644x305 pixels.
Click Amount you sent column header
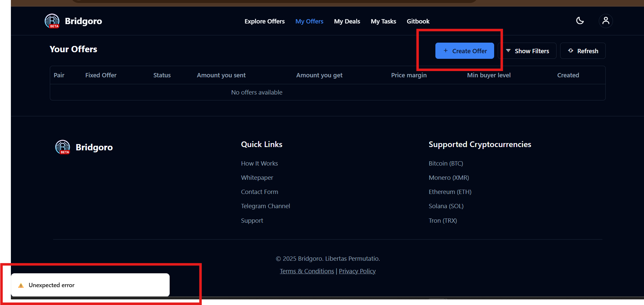click(221, 75)
